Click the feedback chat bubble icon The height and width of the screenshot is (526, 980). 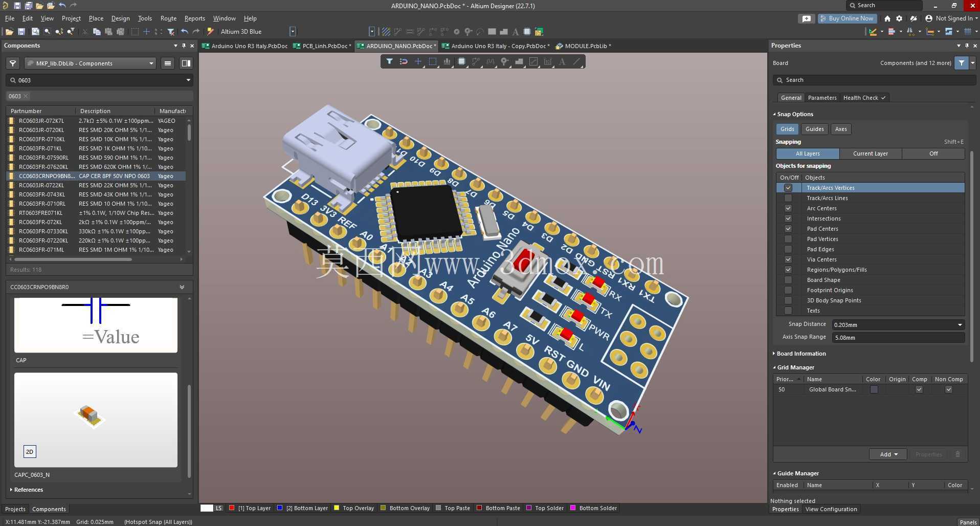click(807, 18)
